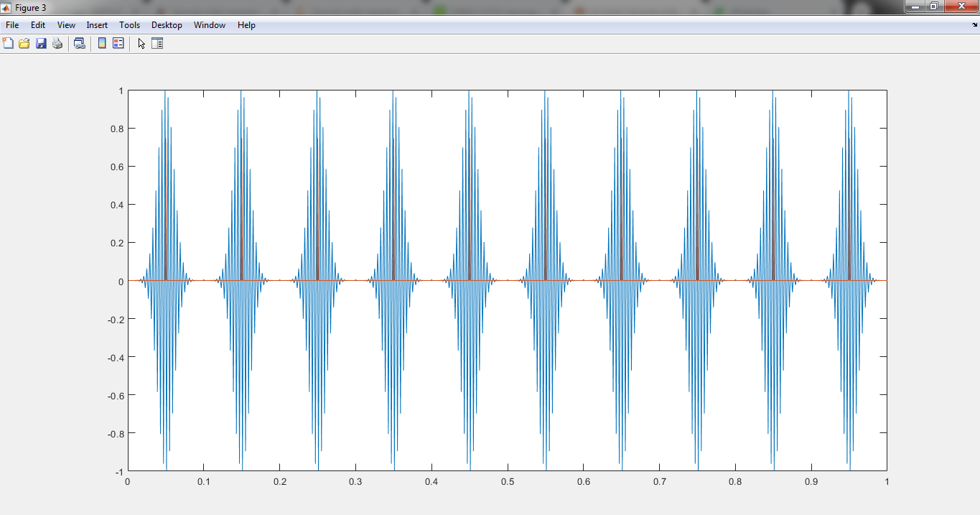The width and height of the screenshot is (980, 515).
Task: Insert a legend using the toolbar icon
Action: pyautogui.click(x=118, y=43)
